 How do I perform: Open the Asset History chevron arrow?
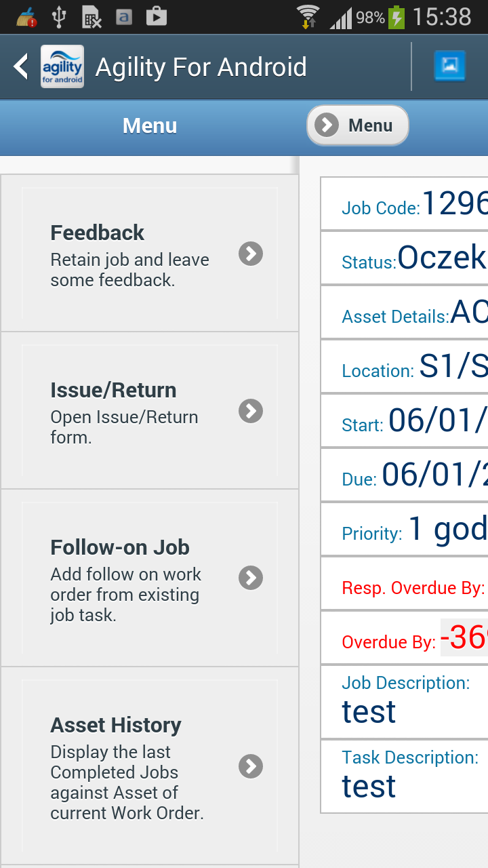(251, 766)
